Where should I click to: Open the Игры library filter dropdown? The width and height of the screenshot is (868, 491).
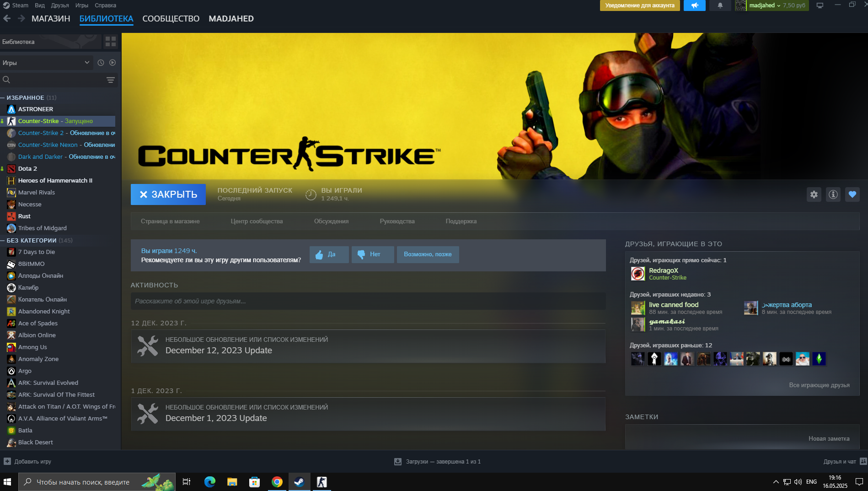pos(46,63)
